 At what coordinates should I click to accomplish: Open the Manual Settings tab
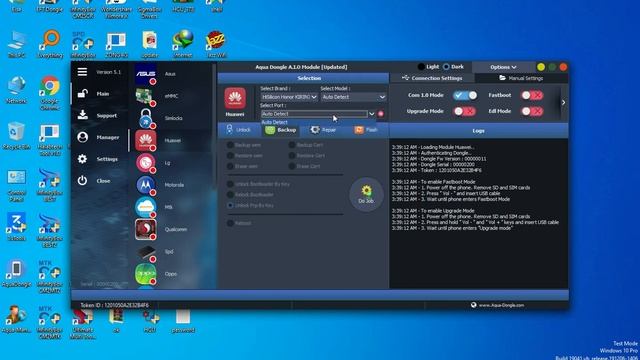(521, 78)
